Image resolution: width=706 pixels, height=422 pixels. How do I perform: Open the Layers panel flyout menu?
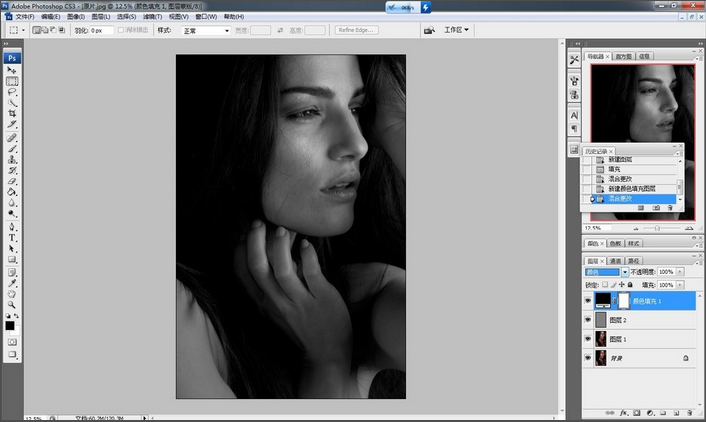[699, 261]
